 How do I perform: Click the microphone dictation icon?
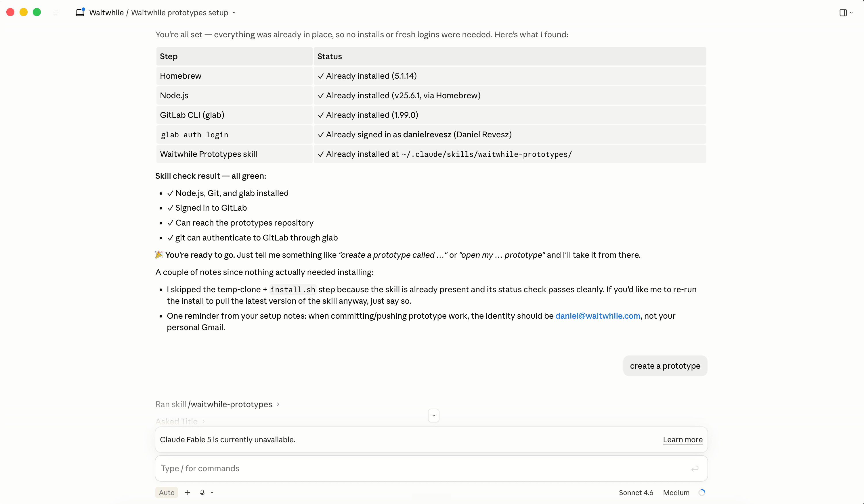pos(202,492)
